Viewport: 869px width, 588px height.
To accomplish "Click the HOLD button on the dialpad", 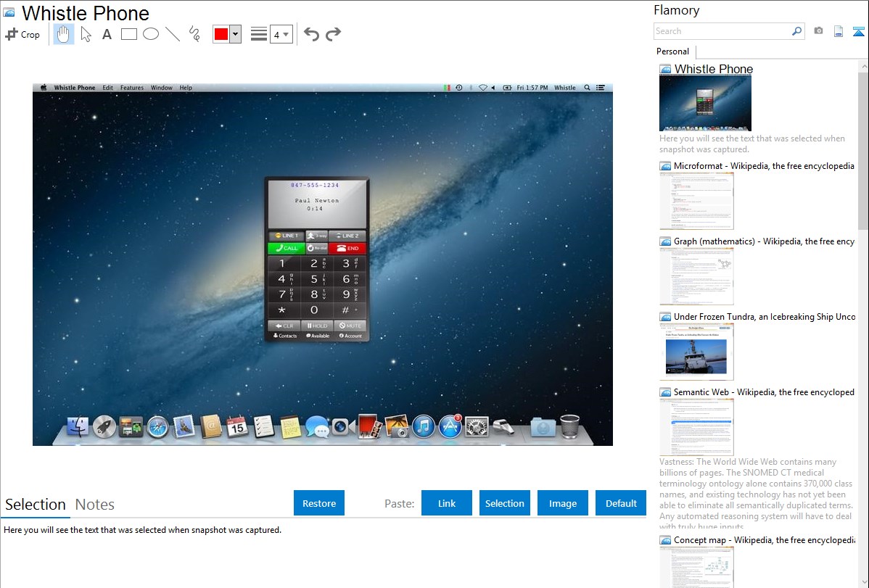I will 317,326.
